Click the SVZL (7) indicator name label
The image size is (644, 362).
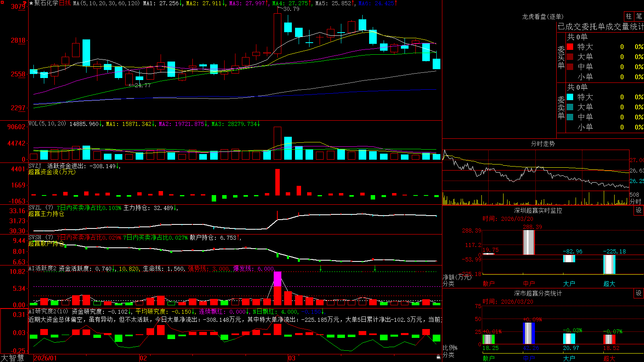41,208
